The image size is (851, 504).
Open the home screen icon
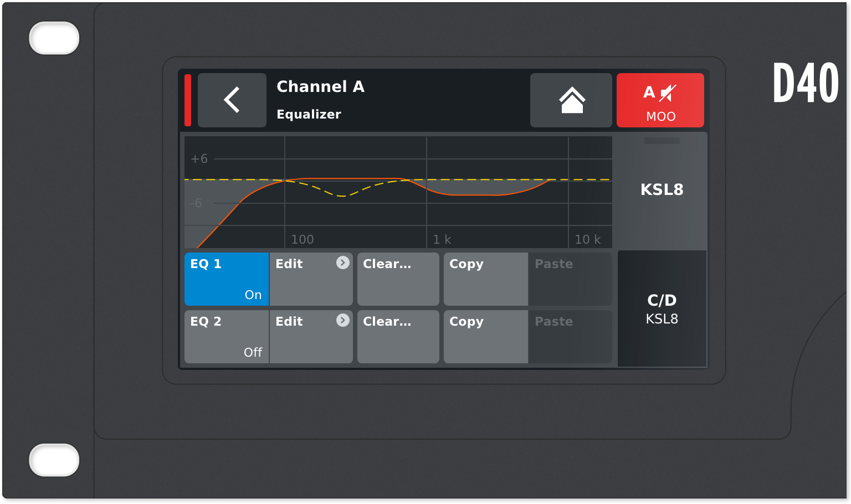point(571,100)
